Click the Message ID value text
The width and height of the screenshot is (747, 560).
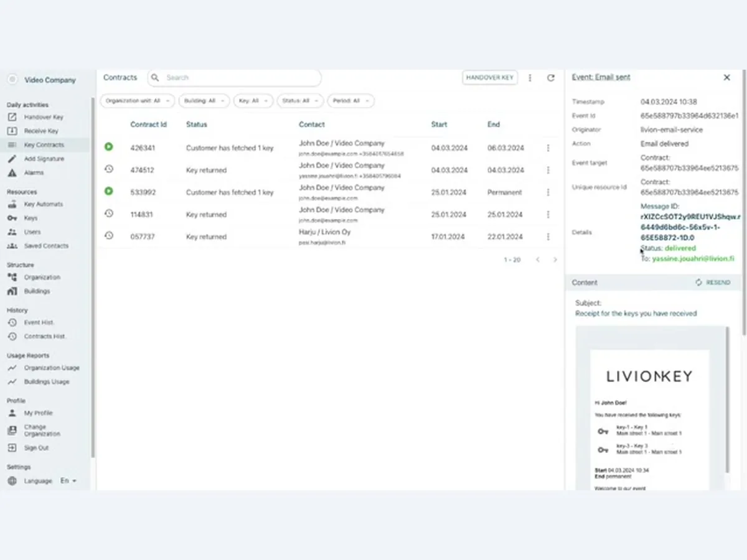coord(690,227)
